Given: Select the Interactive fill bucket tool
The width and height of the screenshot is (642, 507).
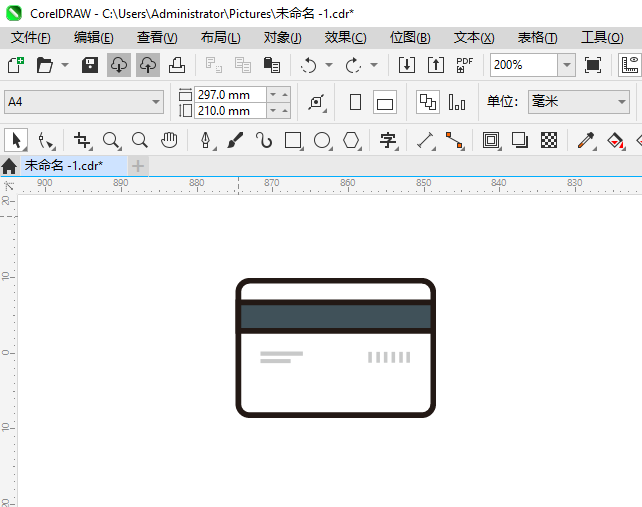Looking at the screenshot, I should pyautogui.click(x=616, y=140).
